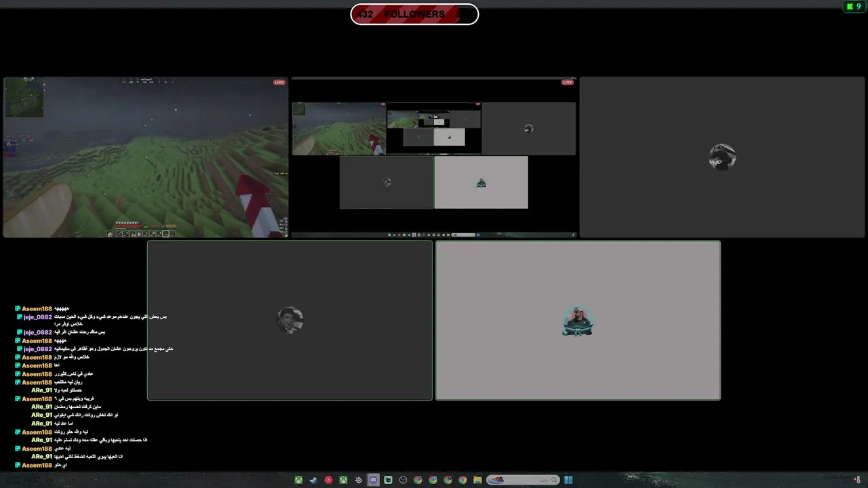
Task: Click the small dark tile right of the nested preview
Action: coord(529,129)
